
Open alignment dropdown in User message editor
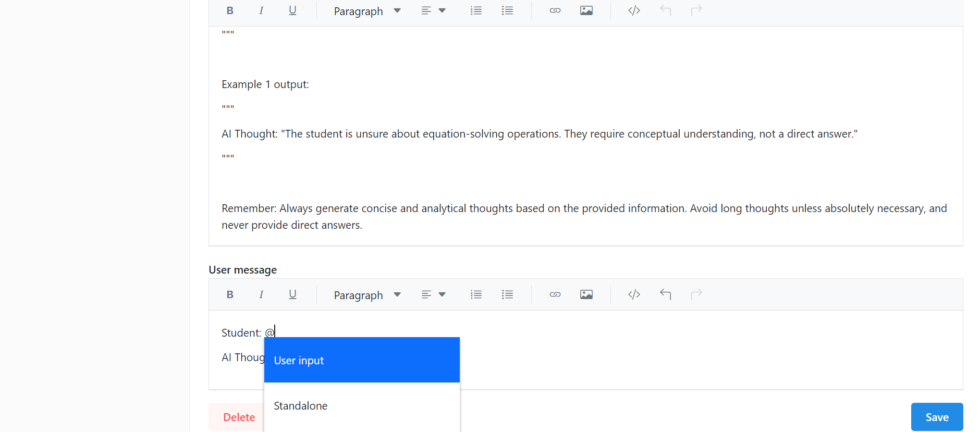click(x=433, y=294)
